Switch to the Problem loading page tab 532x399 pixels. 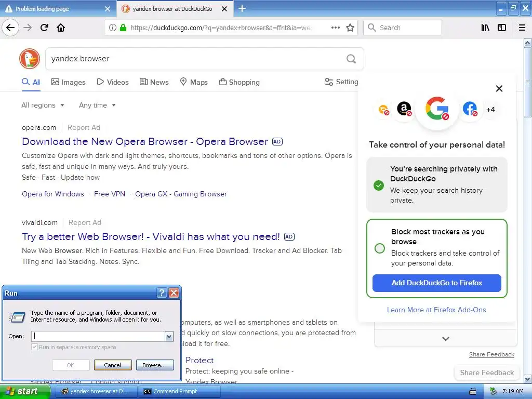pyautogui.click(x=58, y=9)
